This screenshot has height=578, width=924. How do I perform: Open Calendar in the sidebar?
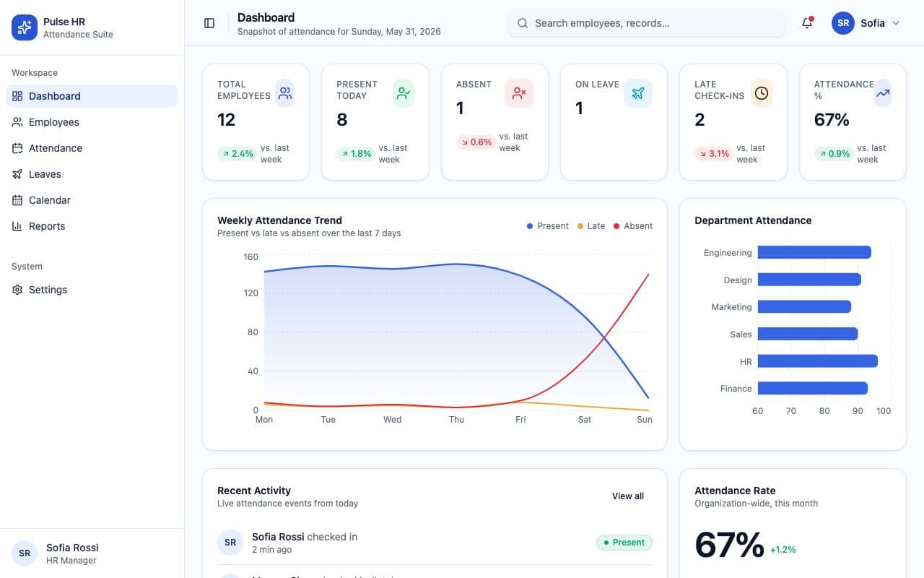click(x=92, y=200)
